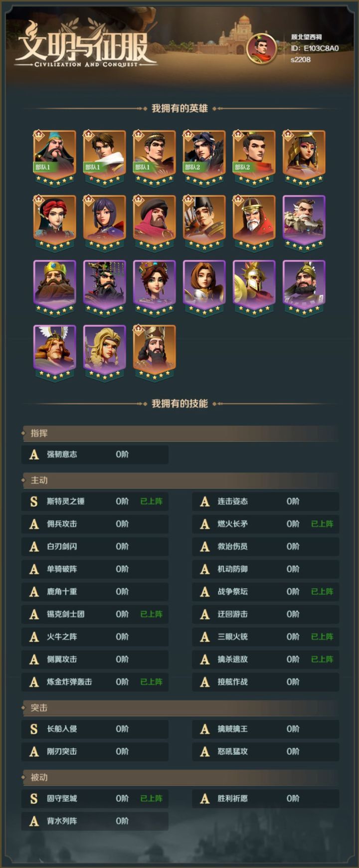Open the 强韧意志 command skill
Screen dimensions: 359x868
pos(95,455)
